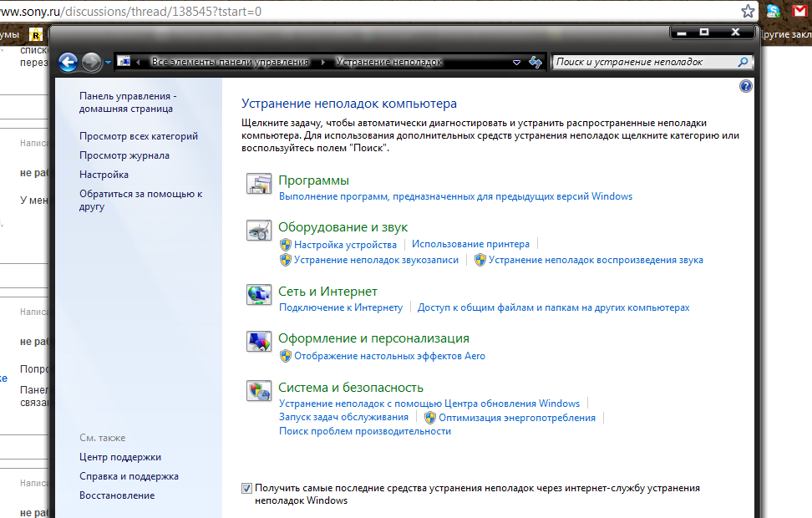Open 'Просмотр всех категорий' in the sidebar
This screenshot has width=812, height=518.
click(139, 136)
